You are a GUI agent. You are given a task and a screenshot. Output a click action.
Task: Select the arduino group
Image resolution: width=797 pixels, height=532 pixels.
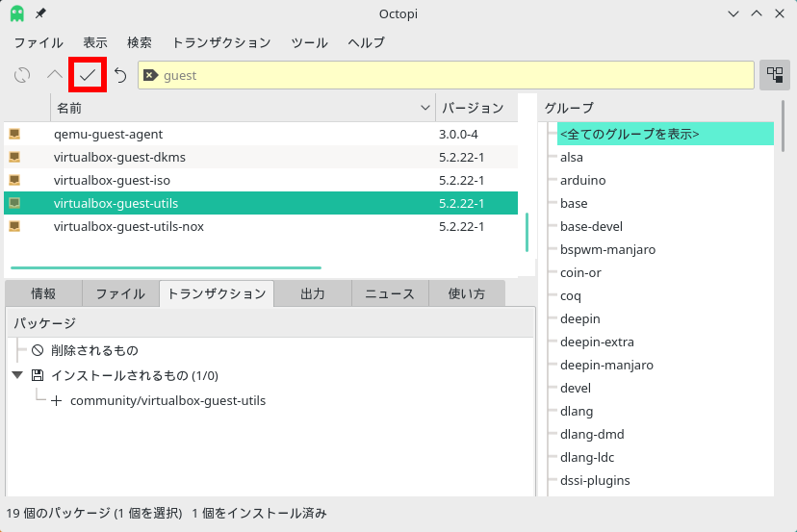click(x=583, y=181)
